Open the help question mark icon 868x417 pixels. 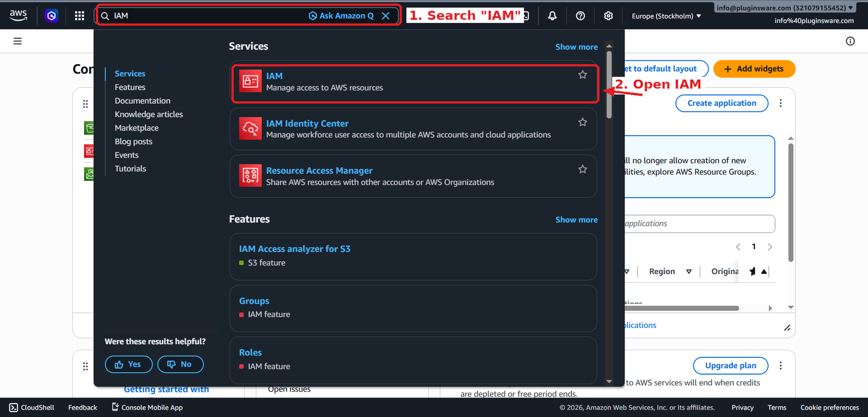pyautogui.click(x=580, y=16)
